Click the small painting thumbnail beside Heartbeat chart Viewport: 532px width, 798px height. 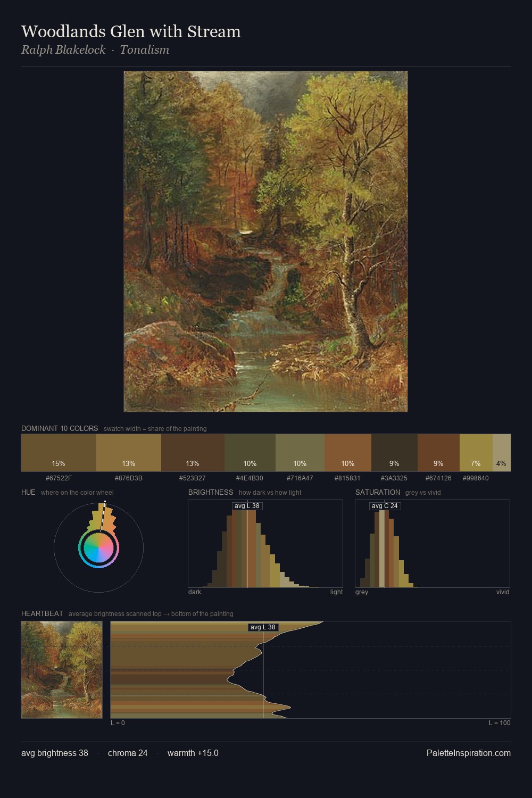(x=62, y=670)
